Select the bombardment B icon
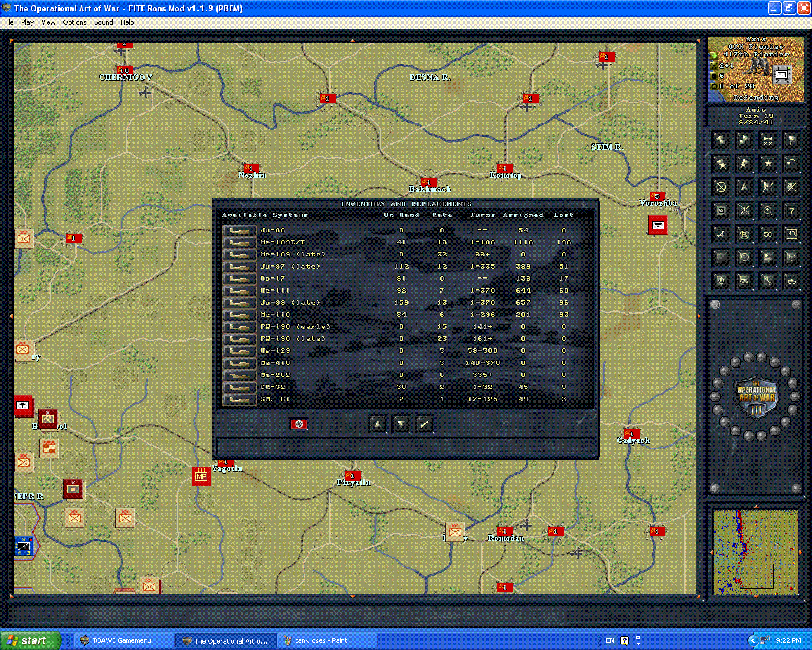 744,234
